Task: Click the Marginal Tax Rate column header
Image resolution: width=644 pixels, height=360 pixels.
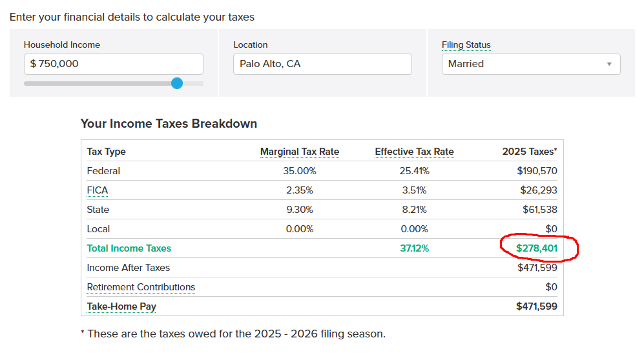Action: pyautogui.click(x=299, y=152)
